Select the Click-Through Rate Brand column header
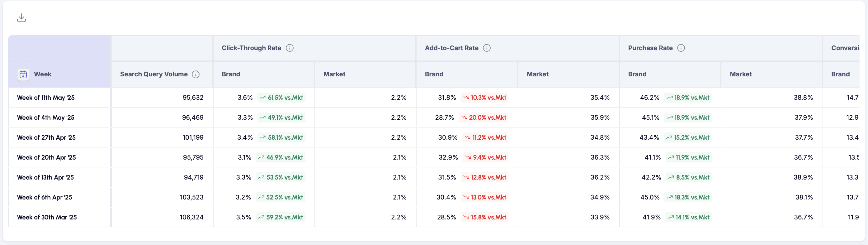Screen dimensions: 868x245 tap(231, 74)
